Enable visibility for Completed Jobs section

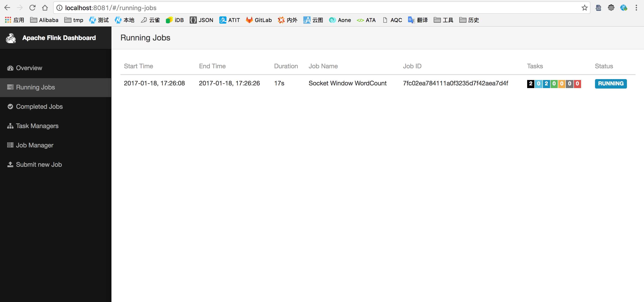[39, 107]
